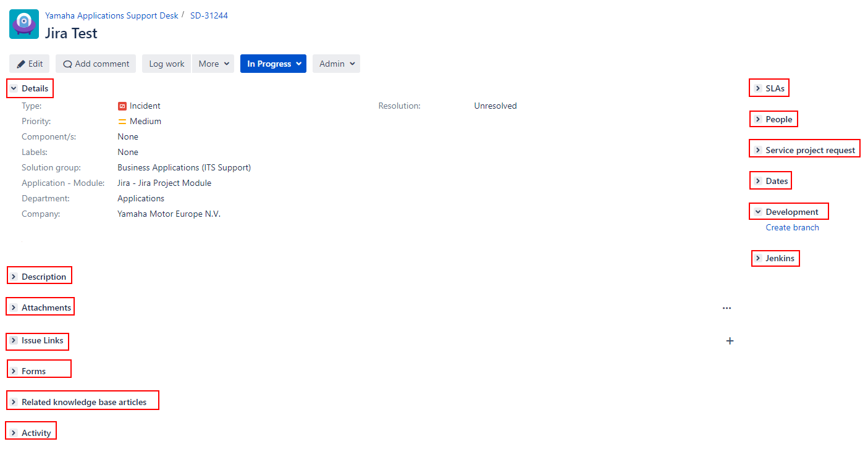Expand the Issue Links section
The width and height of the screenshot is (868, 452).
tap(14, 340)
